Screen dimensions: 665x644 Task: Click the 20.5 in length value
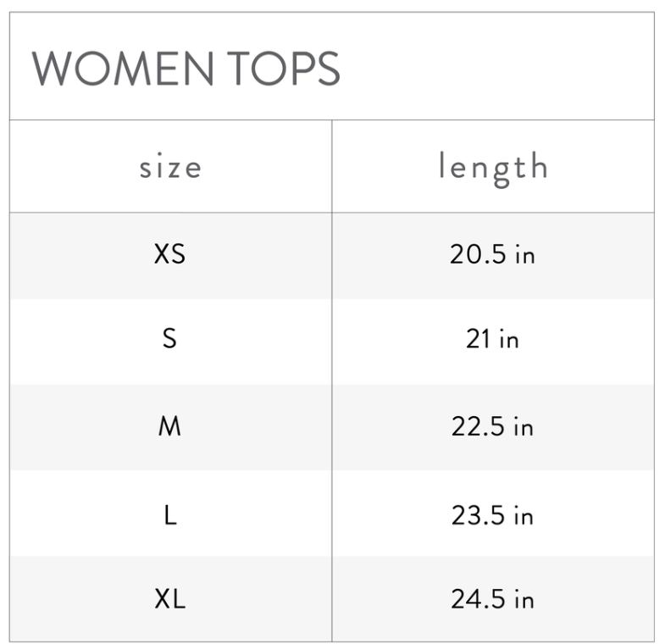[x=492, y=254]
